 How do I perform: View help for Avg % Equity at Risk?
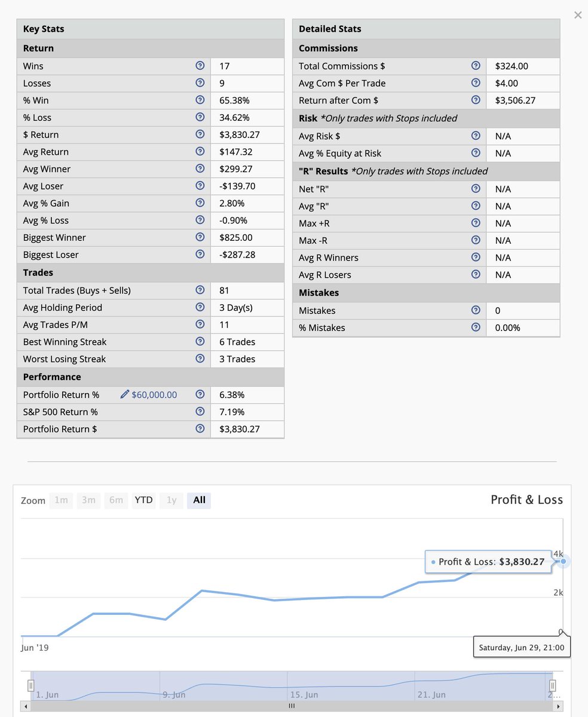476,153
